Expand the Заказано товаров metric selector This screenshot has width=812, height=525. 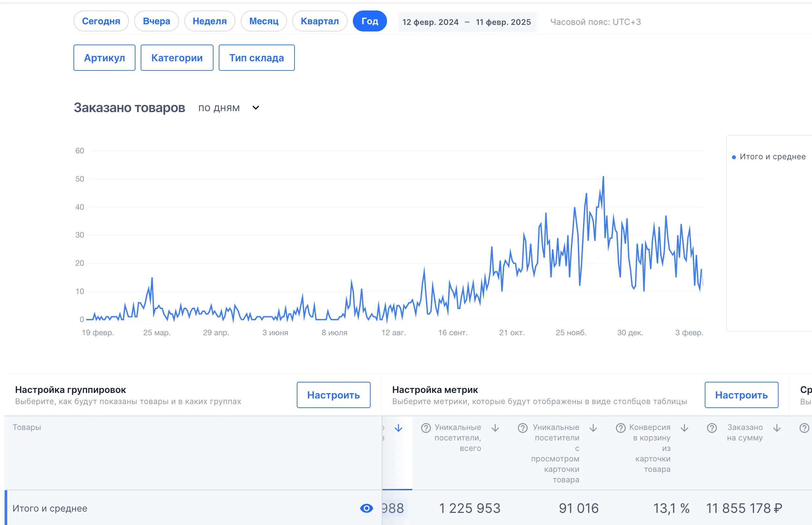(129, 108)
